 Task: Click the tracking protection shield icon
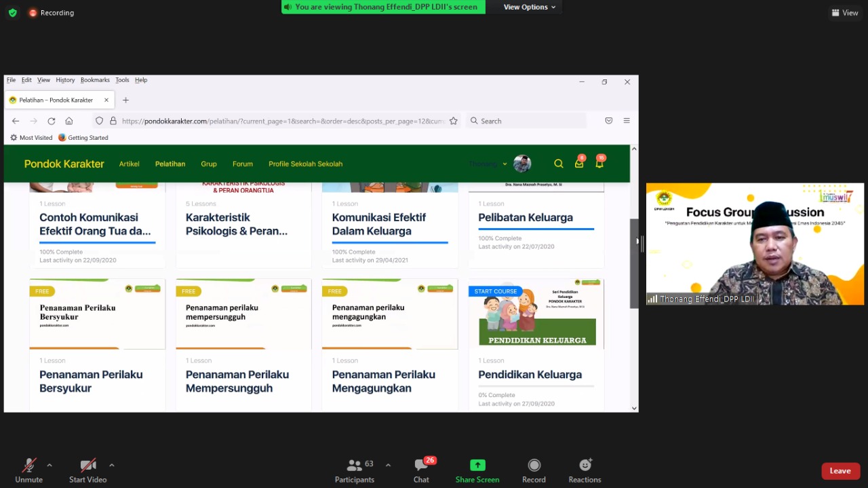coord(99,121)
